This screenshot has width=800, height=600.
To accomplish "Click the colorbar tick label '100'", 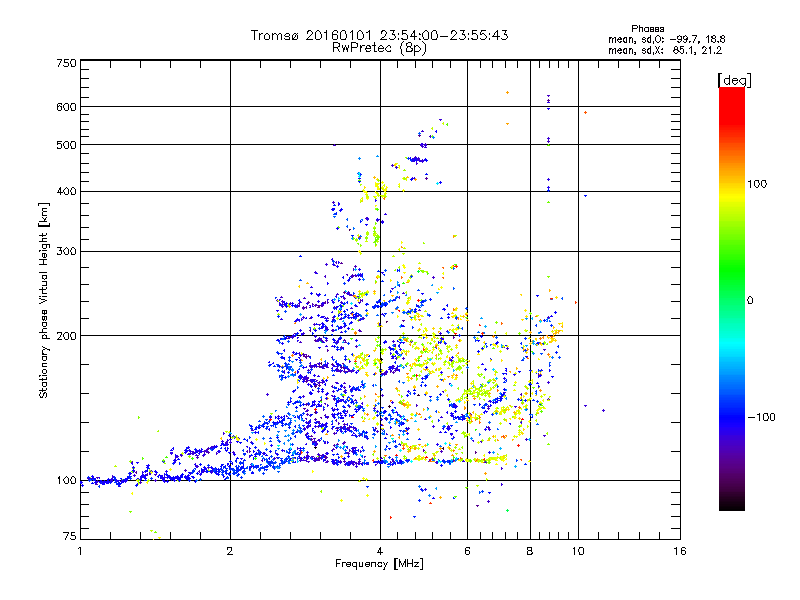I will (757, 184).
